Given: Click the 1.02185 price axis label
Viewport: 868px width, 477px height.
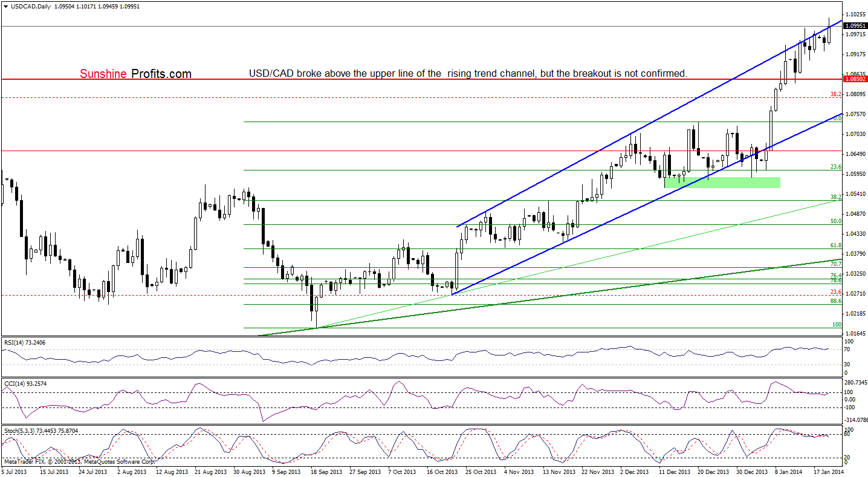Looking at the screenshot, I should coord(856,314).
